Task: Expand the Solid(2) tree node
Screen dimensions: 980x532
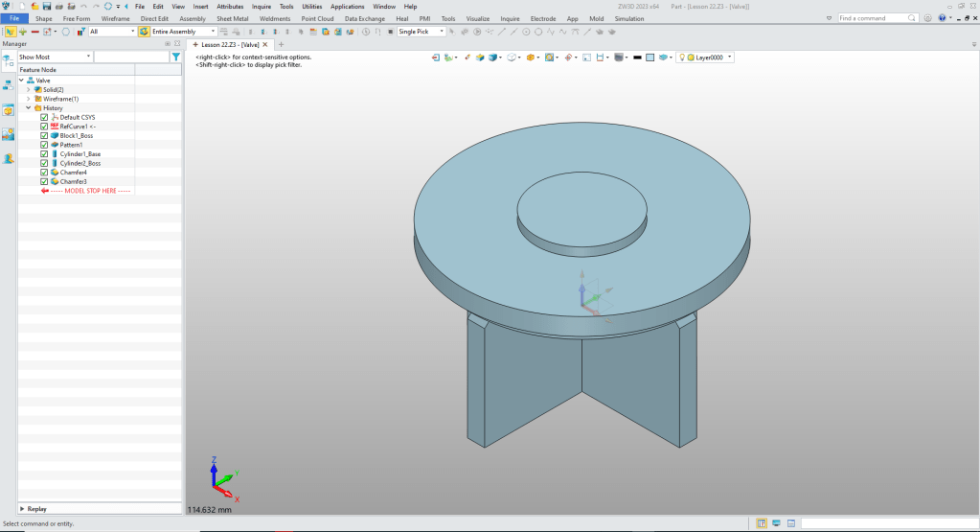Action: click(29, 89)
